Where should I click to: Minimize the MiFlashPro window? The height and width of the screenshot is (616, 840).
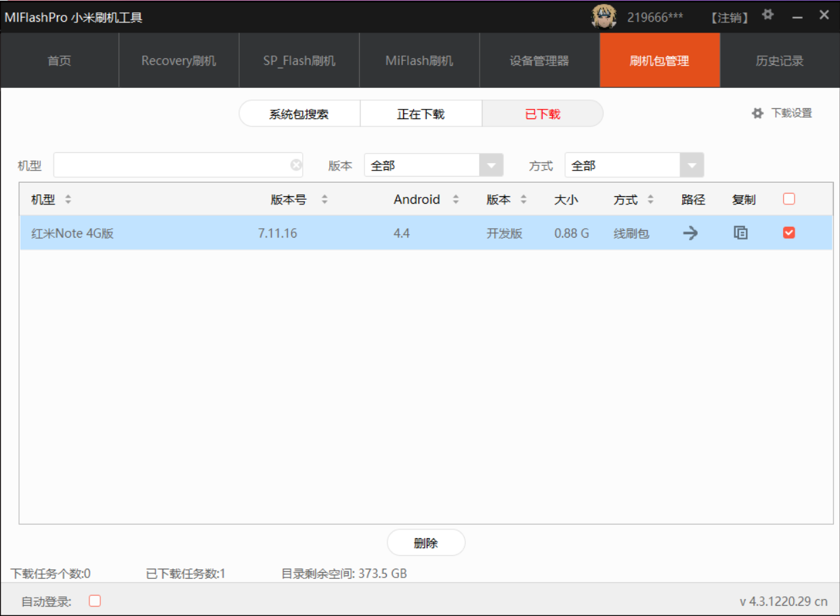[797, 16]
